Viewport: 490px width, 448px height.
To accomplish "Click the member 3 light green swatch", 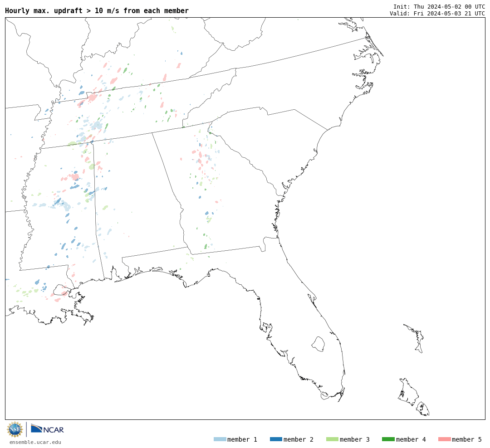I will (332, 439).
